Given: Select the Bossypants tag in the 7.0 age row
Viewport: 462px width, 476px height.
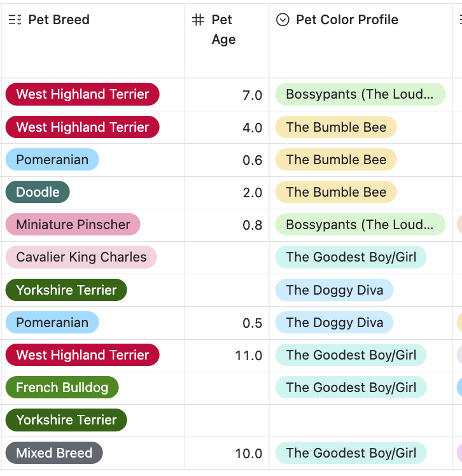Looking at the screenshot, I should click(360, 95).
